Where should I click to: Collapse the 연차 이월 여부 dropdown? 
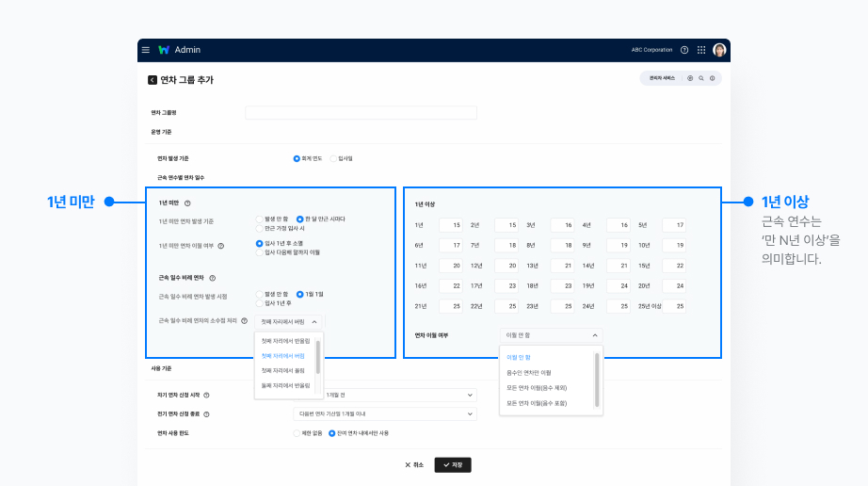pos(594,334)
